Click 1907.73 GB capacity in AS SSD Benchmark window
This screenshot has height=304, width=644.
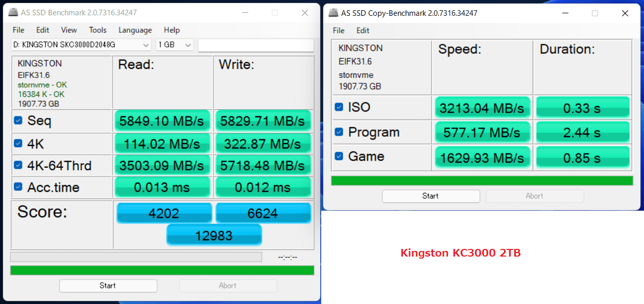pyautogui.click(x=39, y=104)
